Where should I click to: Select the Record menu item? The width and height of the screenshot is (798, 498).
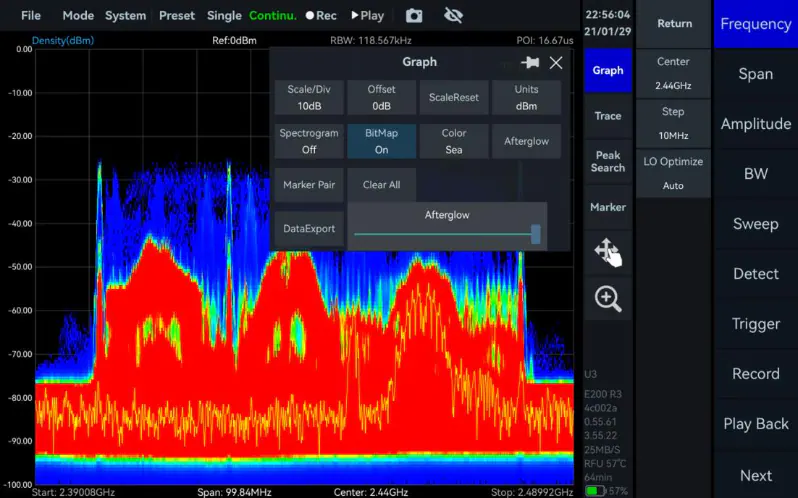tap(756, 374)
